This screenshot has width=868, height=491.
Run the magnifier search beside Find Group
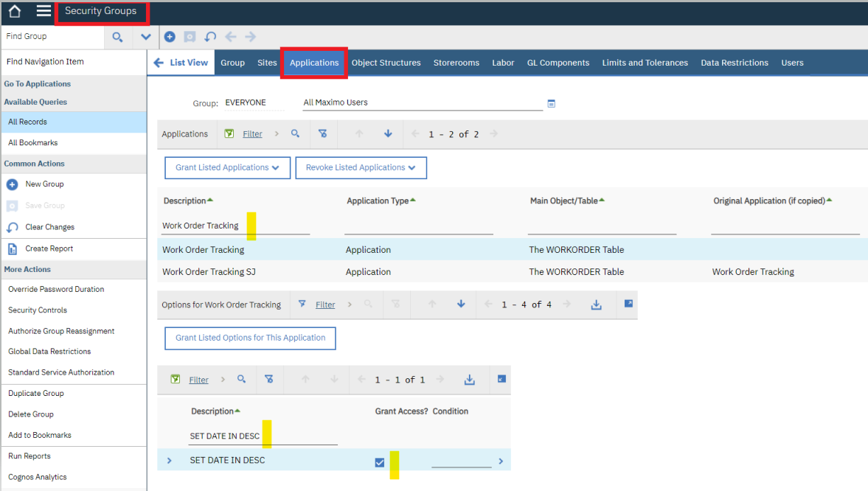[117, 36]
